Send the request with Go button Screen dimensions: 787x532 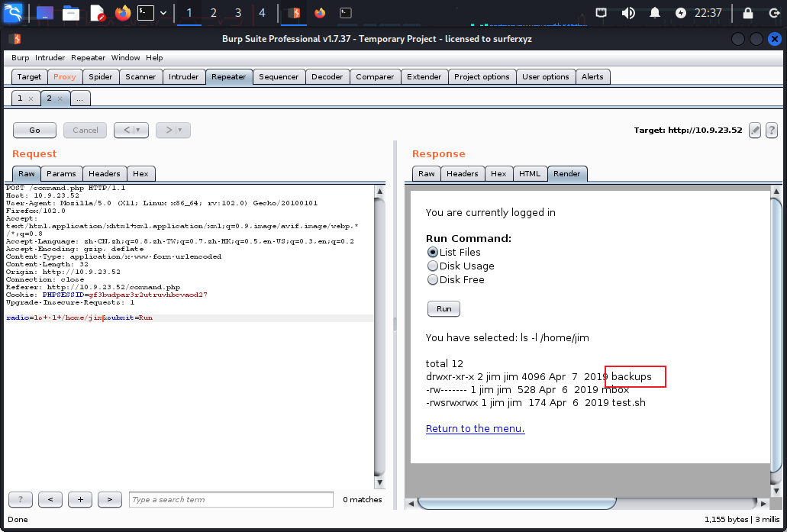click(34, 130)
